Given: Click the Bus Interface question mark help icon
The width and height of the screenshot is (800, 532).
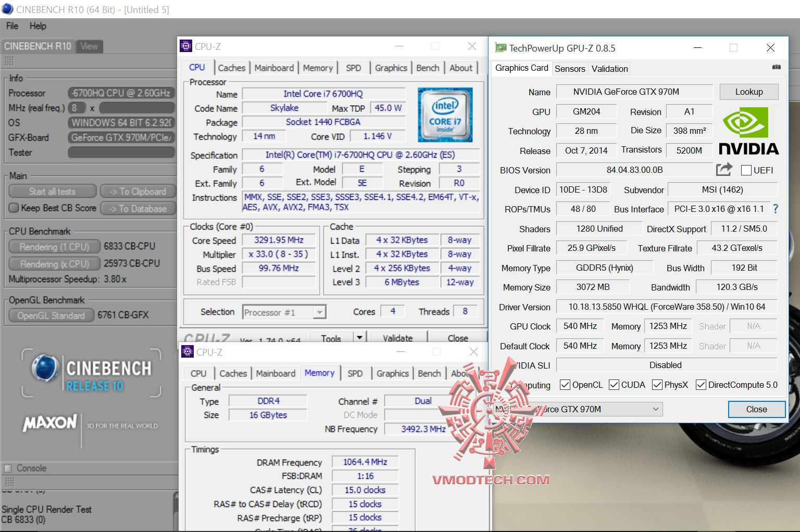Looking at the screenshot, I should (776, 209).
